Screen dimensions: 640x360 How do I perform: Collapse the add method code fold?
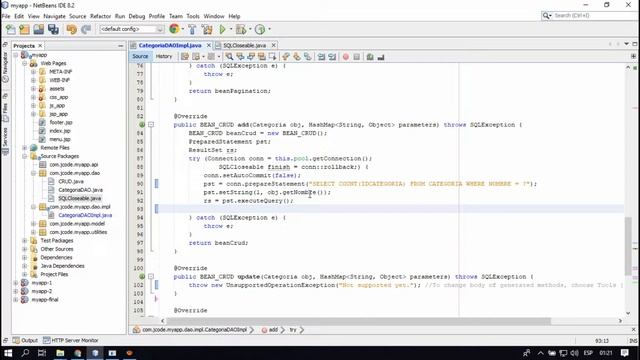151,124
